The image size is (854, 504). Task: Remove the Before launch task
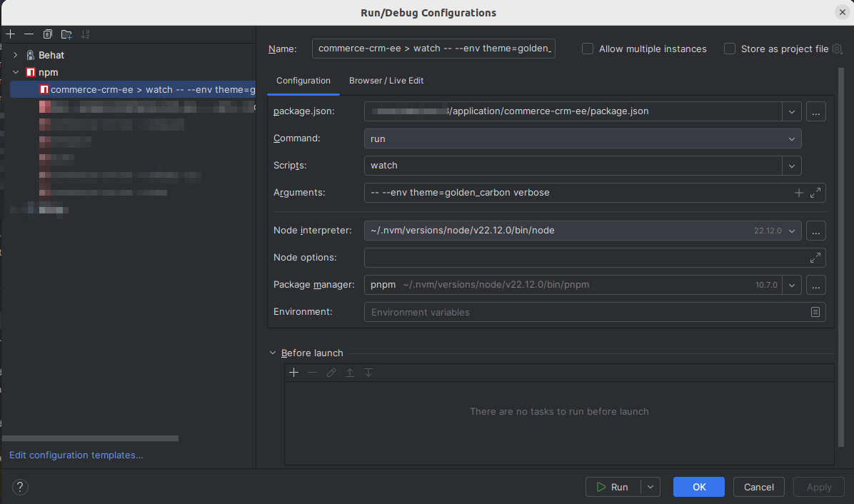[312, 373]
